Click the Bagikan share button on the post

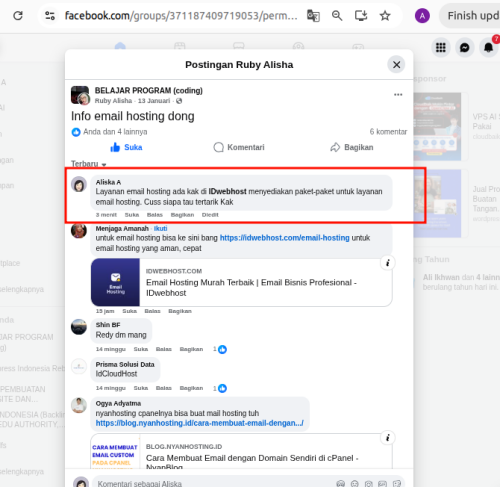[x=352, y=147]
